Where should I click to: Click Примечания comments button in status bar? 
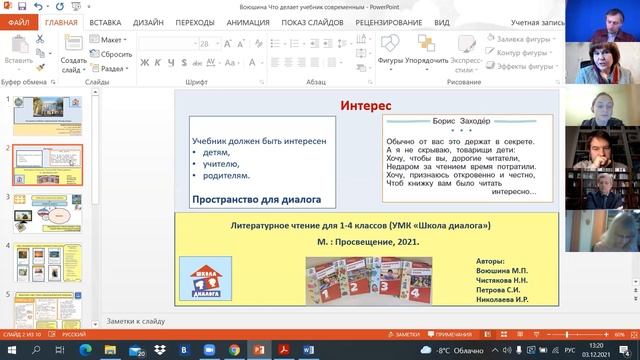[449, 334]
